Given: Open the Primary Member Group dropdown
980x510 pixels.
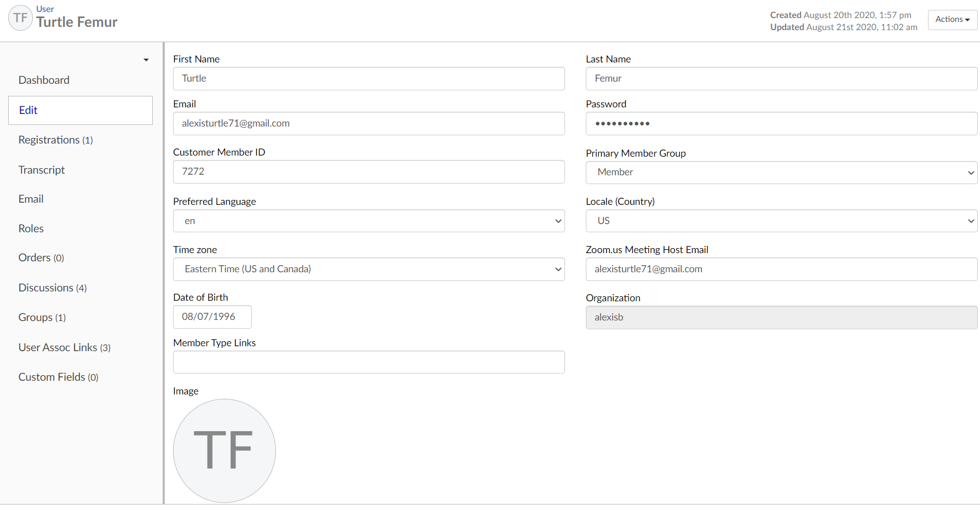Looking at the screenshot, I should tap(782, 173).
